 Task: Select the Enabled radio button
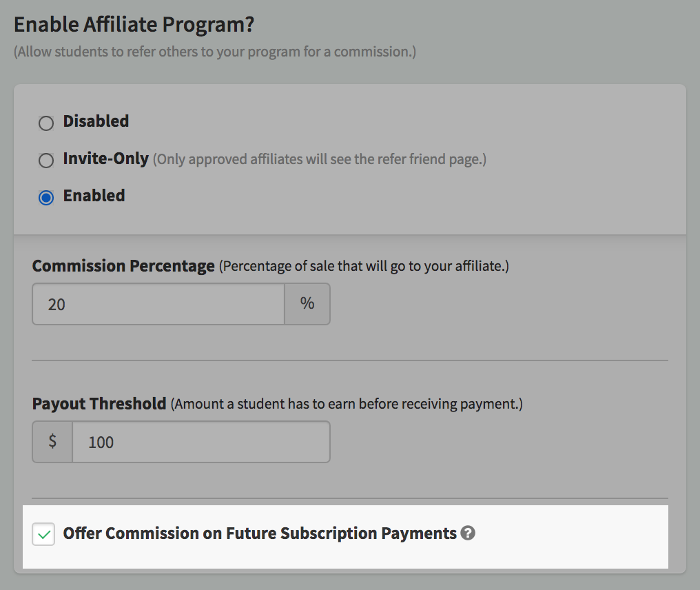[46, 197]
